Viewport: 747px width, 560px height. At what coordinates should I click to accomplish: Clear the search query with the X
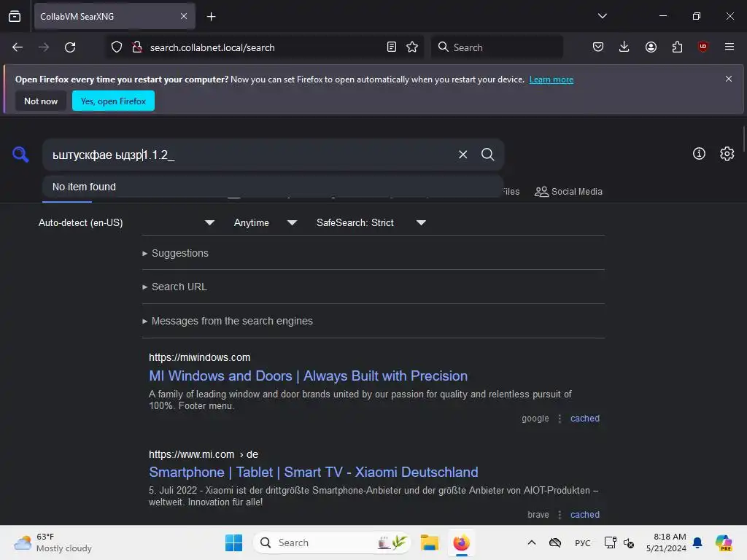(x=462, y=155)
